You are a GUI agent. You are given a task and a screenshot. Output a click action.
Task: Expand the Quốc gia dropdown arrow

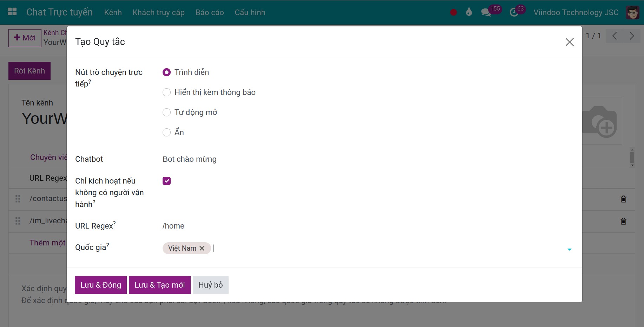click(569, 249)
